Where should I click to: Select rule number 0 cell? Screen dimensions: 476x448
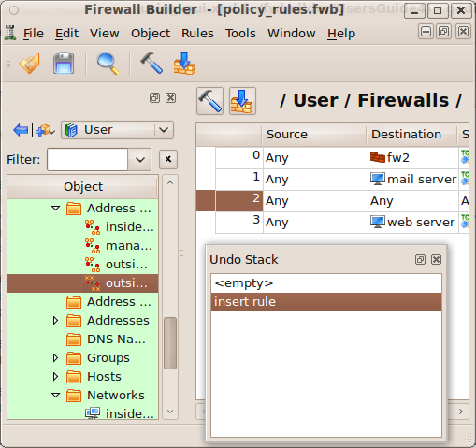pyautogui.click(x=239, y=158)
